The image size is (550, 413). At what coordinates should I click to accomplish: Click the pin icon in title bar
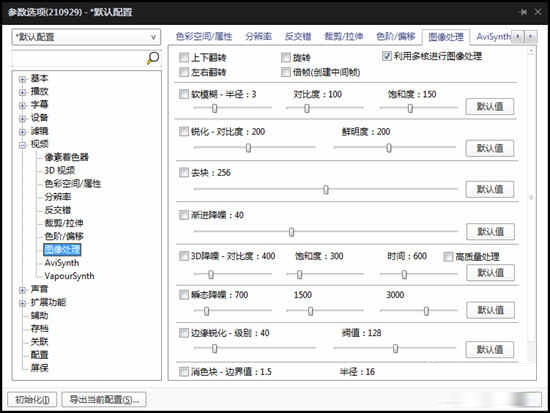tap(523, 12)
